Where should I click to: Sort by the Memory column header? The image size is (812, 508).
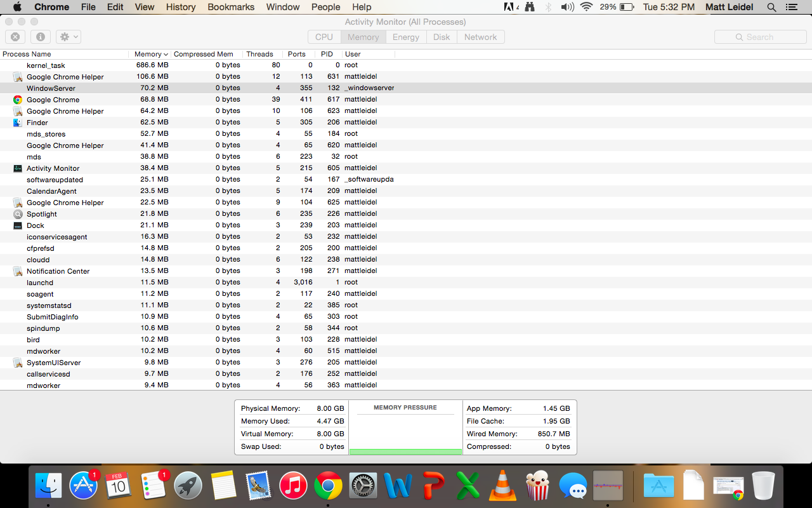pyautogui.click(x=150, y=54)
